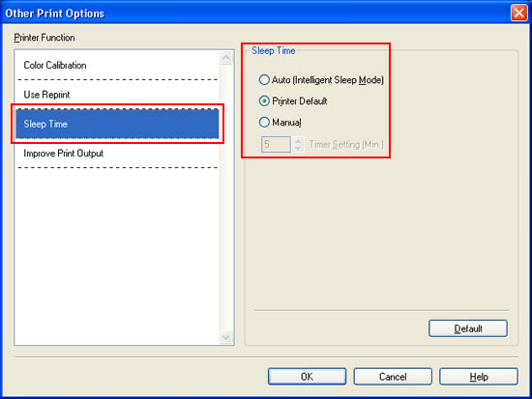Screen dimensions: 532x399
Task: Close the Other Print Options dialog
Action: click(519, 14)
